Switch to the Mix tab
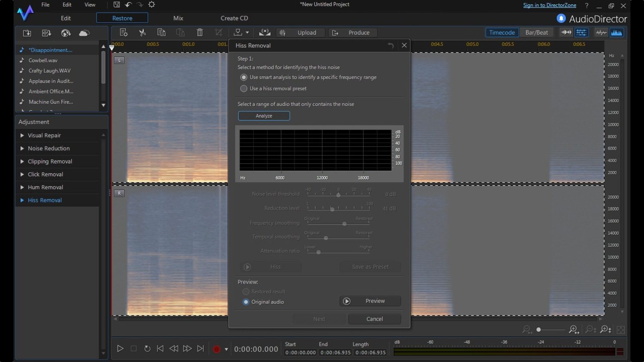Image resolution: width=644 pixels, height=362 pixels. [178, 18]
